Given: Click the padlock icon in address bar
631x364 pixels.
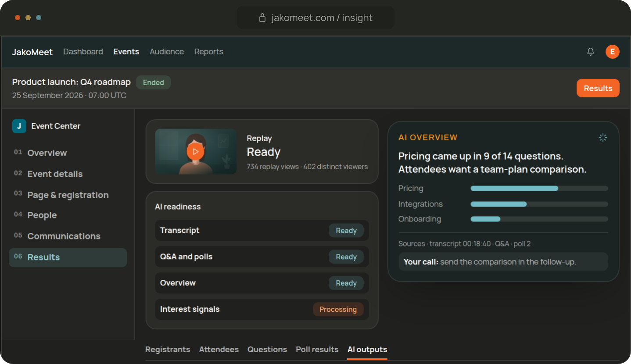Looking at the screenshot, I should 262,18.
